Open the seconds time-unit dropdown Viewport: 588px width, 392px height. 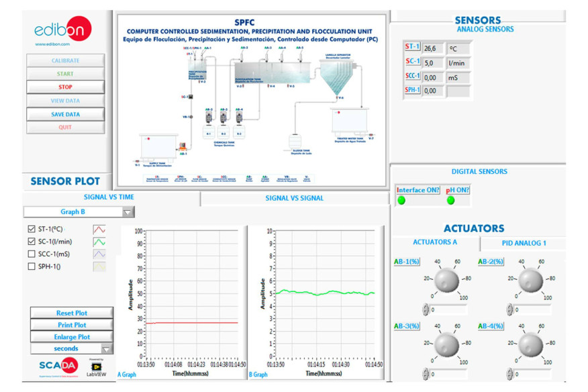[108, 348]
